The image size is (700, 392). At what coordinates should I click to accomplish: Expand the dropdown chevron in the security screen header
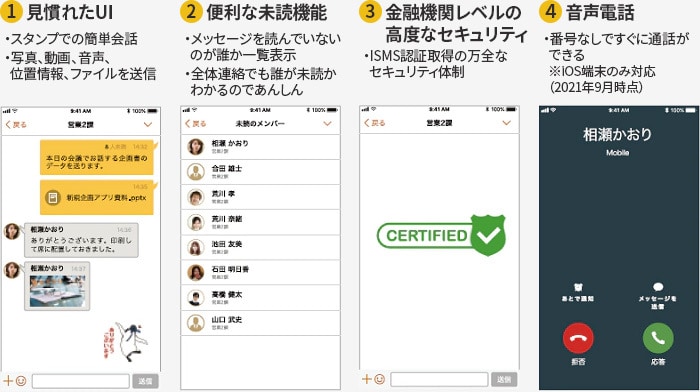506,123
